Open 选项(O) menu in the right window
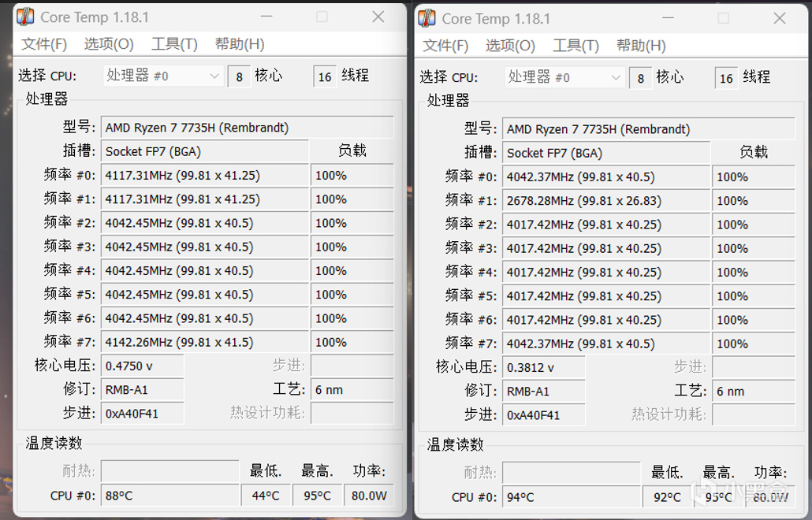This screenshot has height=520, width=812. tap(510, 46)
